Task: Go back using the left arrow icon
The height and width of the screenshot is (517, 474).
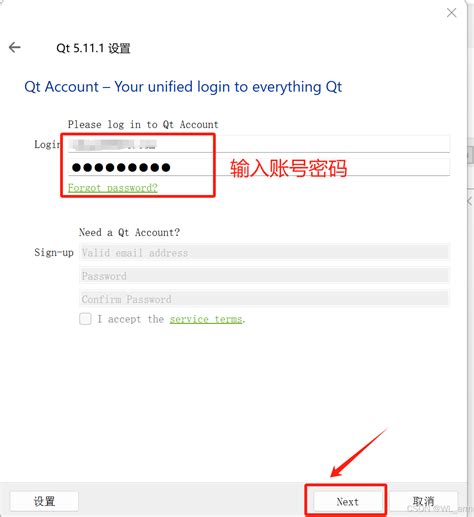Action: pyautogui.click(x=14, y=47)
